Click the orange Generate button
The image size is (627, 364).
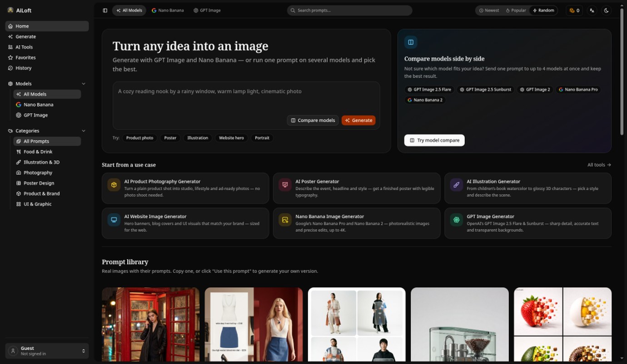click(x=358, y=120)
